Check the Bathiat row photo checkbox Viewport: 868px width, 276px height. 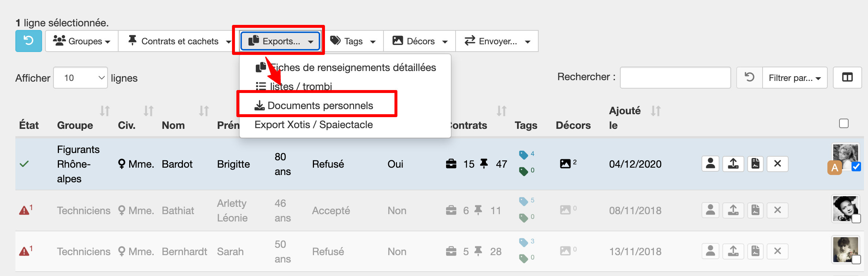[x=856, y=219]
